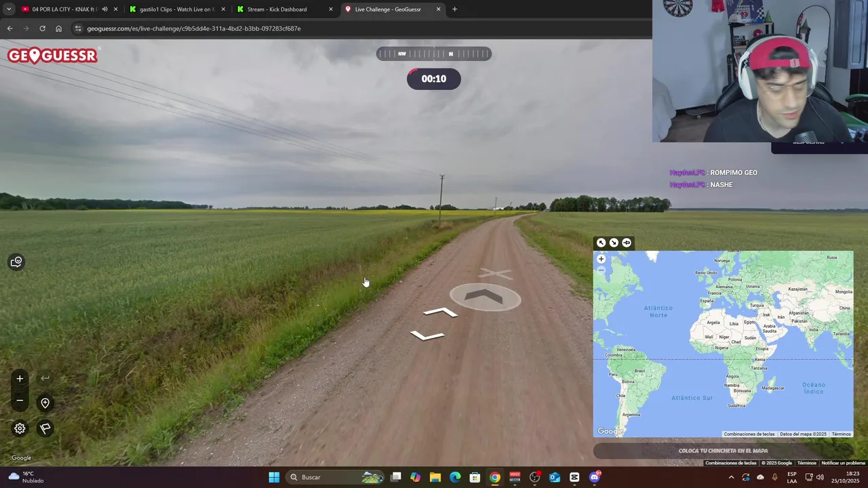Open File Explorer from taskbar
868x488 pixels.
tap(435, 477)
